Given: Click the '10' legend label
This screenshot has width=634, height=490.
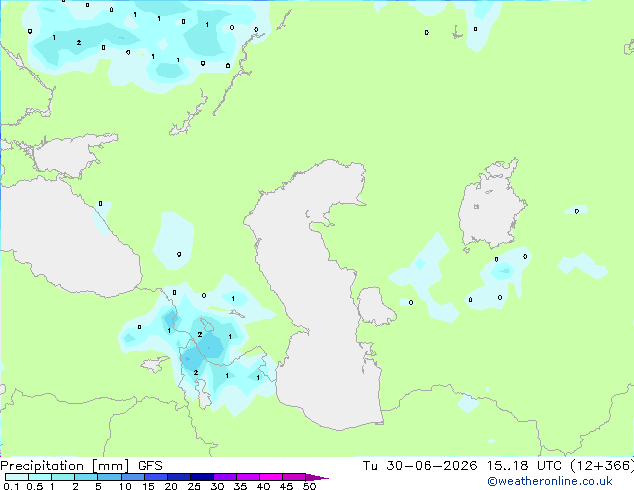Looking at the screenshot, I should coord(125,486).
